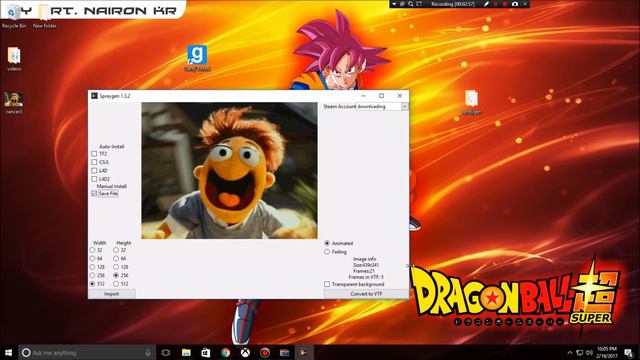Click the Convert to VTF button
The image size is (640, 360).
(x=366, y=294)
